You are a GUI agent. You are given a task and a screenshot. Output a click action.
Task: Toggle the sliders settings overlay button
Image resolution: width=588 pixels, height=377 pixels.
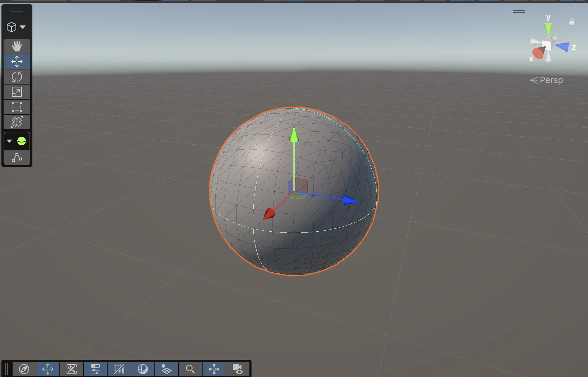point(95,369)
